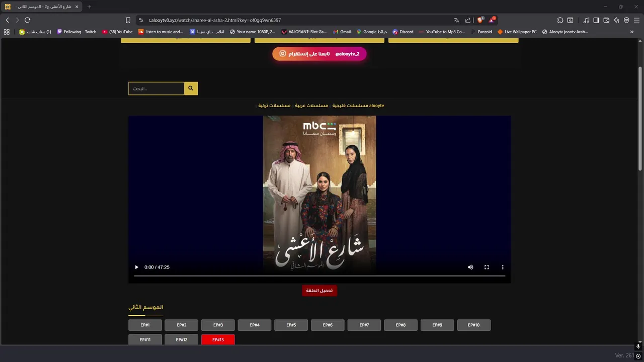
Task: Select episode EP#12
Action: [182, 340]
